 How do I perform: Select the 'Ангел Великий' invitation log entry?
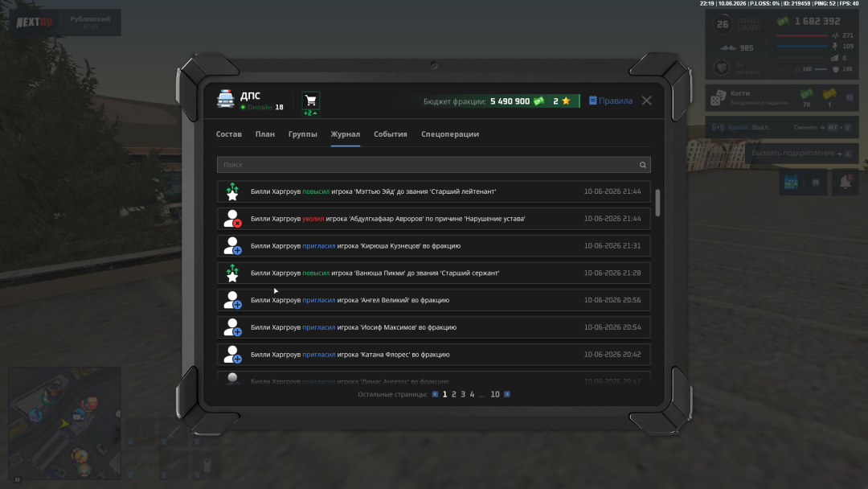tap(433, 300)
